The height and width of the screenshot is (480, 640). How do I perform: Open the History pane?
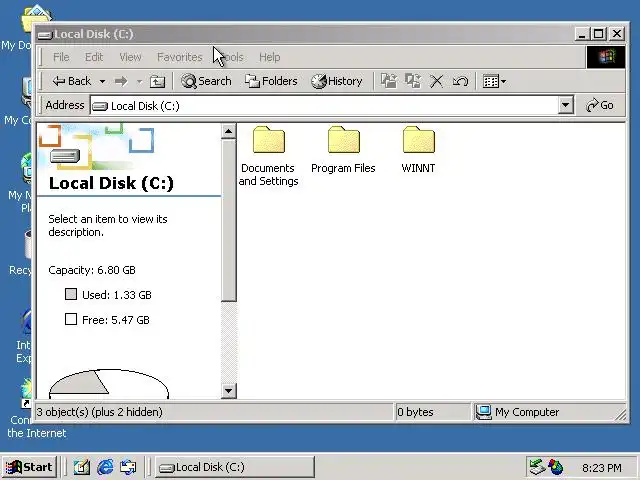(337, 81)
